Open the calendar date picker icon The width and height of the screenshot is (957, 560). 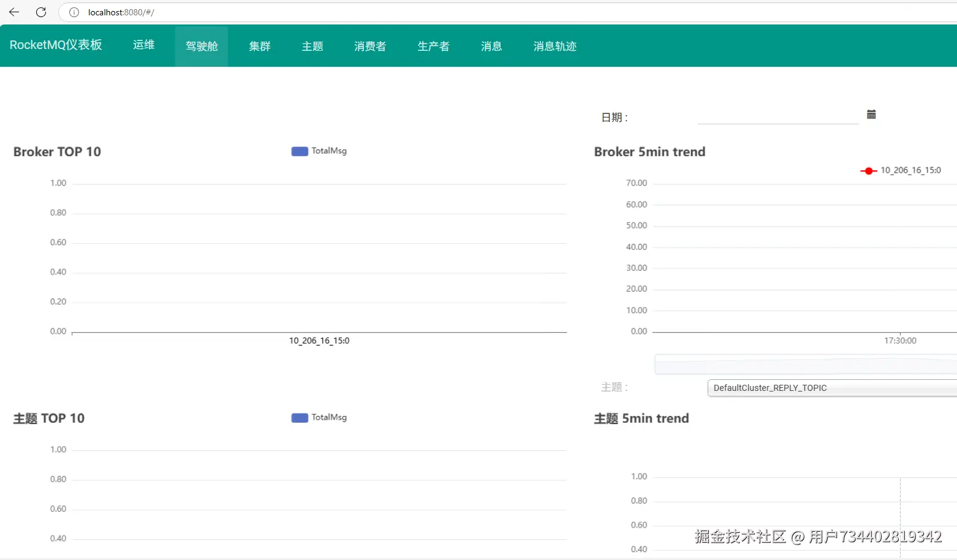pyautogui.click(x=871, y=114)
